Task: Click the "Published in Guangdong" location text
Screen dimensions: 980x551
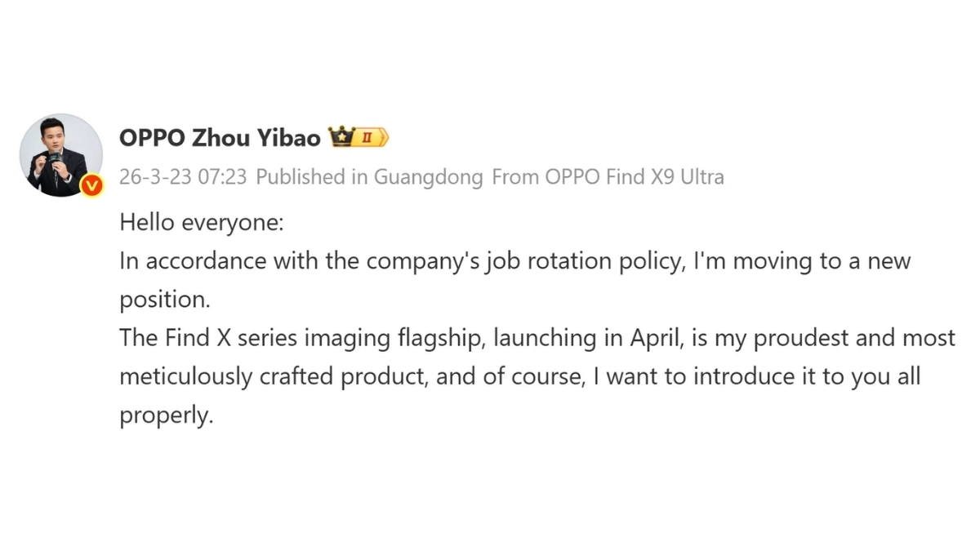Action: tap(369, 177)
